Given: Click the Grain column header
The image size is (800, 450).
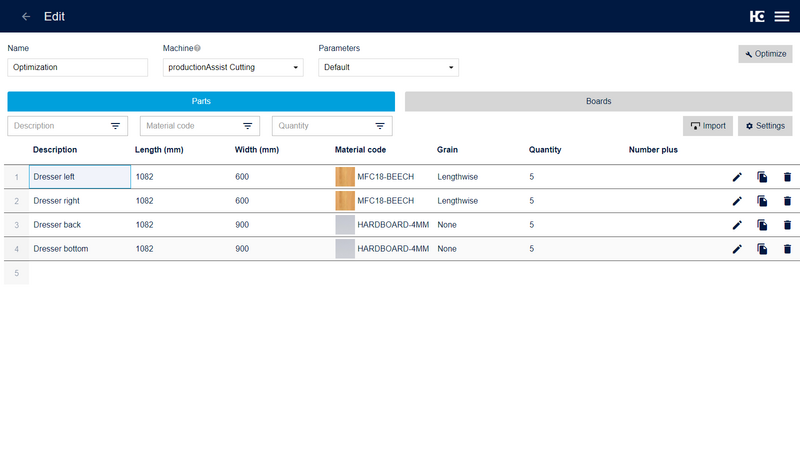Looking at the screenshot, I should 447,150.
